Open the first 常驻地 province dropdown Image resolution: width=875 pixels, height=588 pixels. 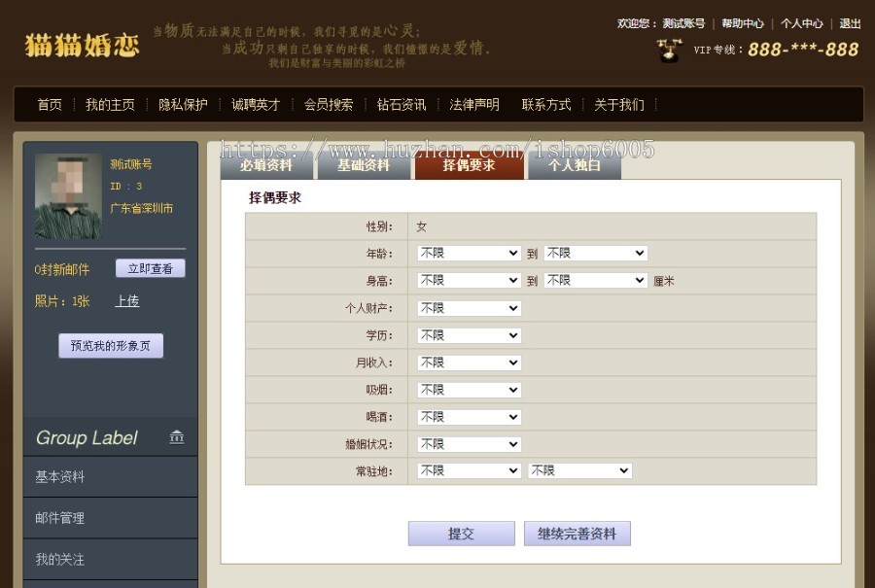click(x=470, y=470)
